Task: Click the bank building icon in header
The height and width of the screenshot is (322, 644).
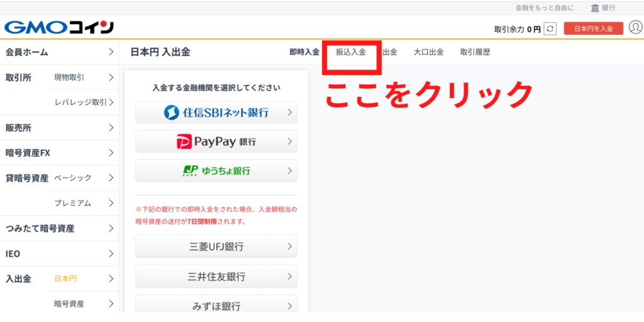Action: click(x=595, y=8)
